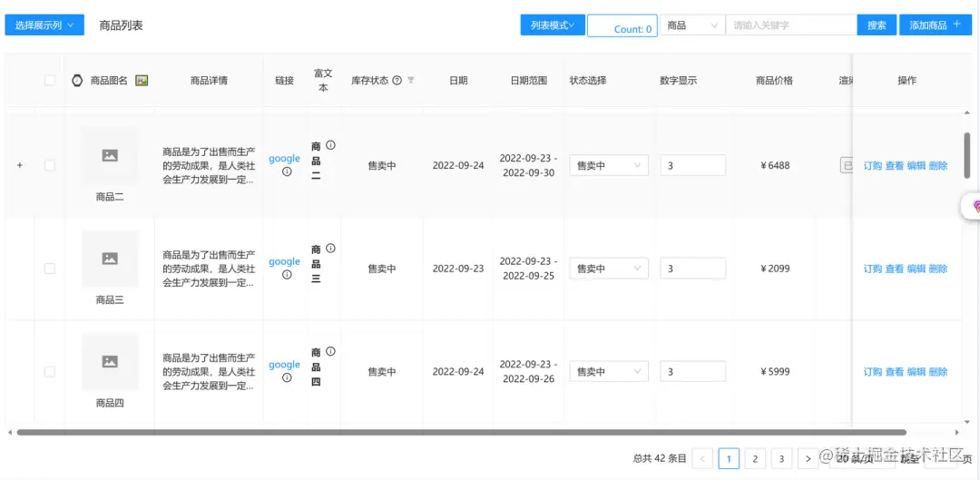Click the price ¥2099
The width and height of the screenshot is (980, 480).
tap(776, 269)
